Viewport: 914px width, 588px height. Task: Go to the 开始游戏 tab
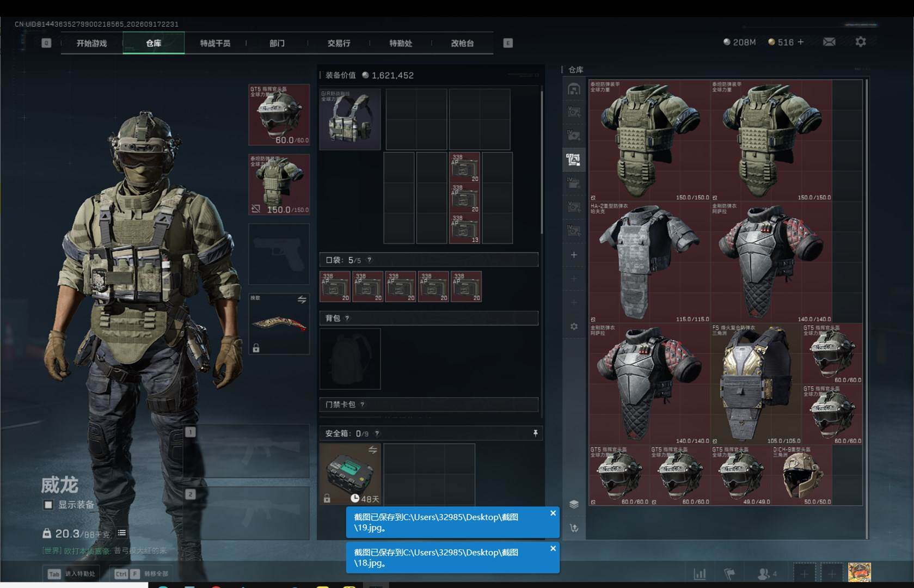(x=91, y=43)
